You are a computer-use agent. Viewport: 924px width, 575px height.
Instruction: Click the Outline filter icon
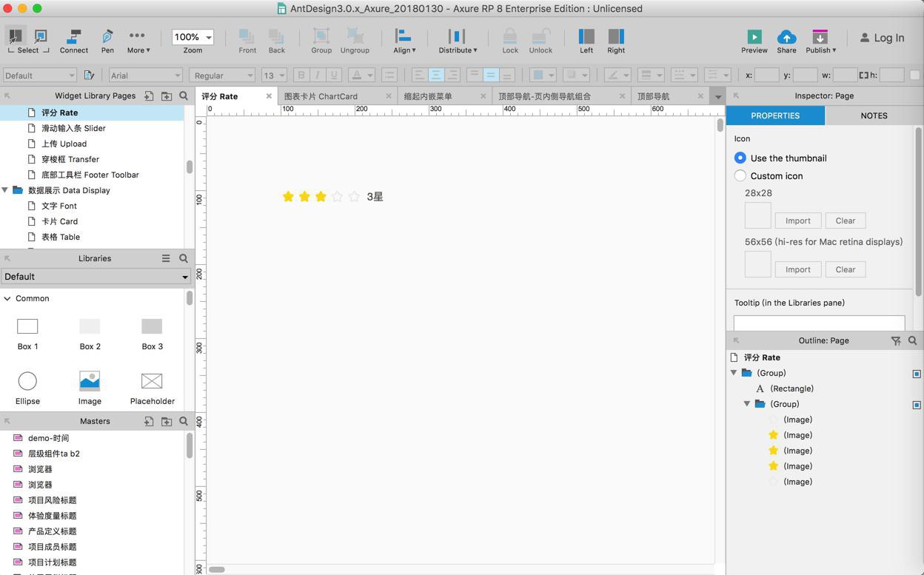point(896,340)
